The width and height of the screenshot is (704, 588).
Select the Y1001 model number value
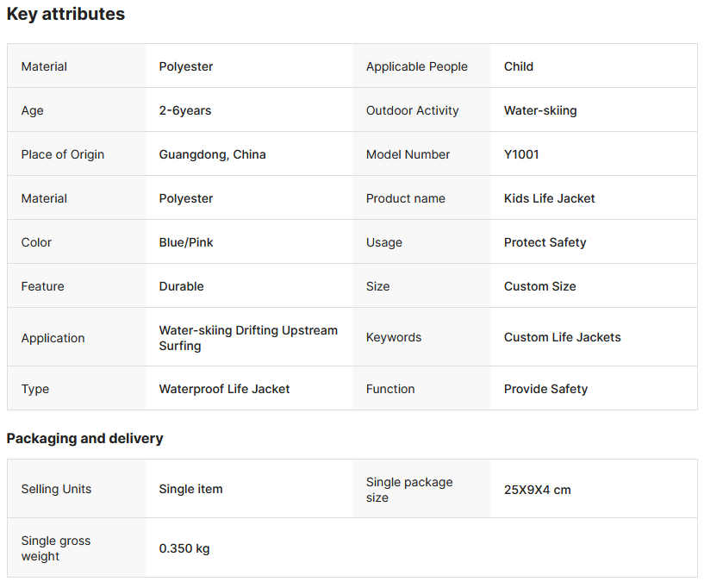click(521, 154)
